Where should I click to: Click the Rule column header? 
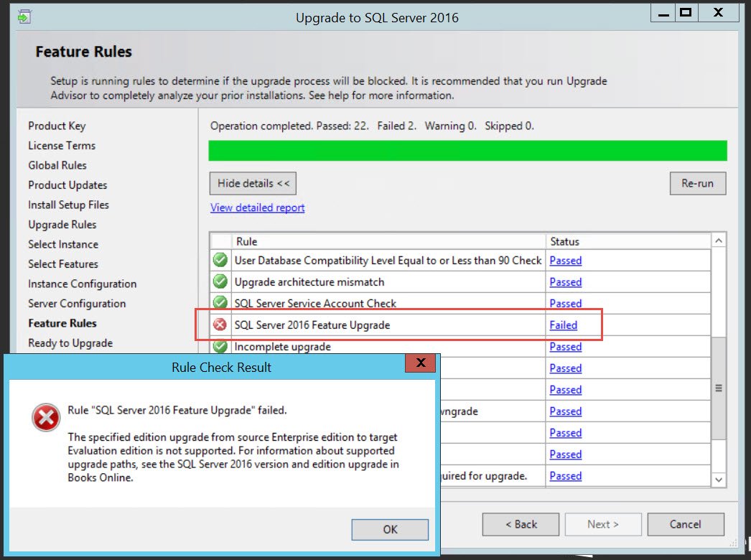pyautogui.click(x=388, y=241)
